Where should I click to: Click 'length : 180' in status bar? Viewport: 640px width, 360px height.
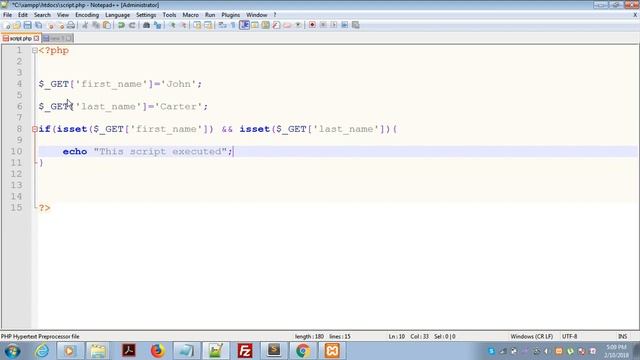coord(309,337)
